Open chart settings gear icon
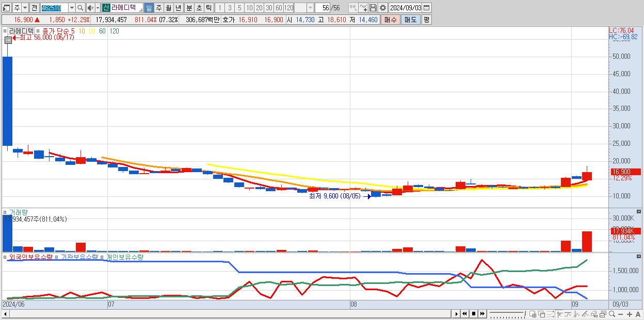Image resolution: width=644 pixels, height=320 pixels. pos(382,8)
